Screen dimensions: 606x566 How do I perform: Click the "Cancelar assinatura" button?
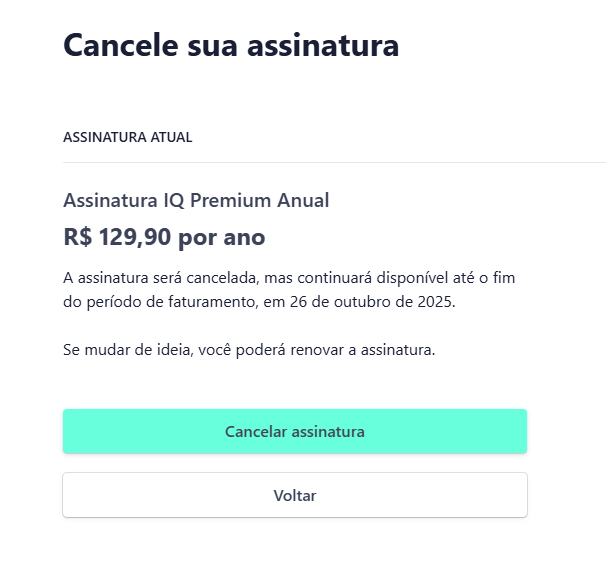click(x=294, y=432)
